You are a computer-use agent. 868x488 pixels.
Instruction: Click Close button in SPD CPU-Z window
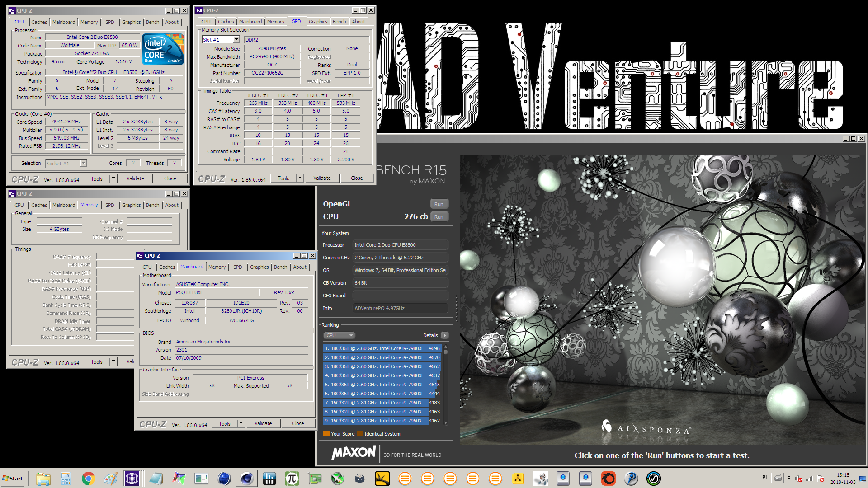357,178
